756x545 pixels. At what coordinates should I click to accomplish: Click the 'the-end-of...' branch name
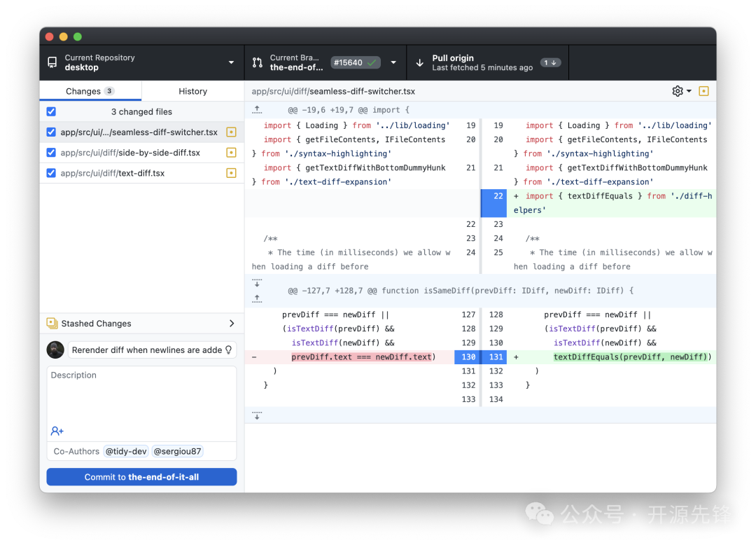297,67
